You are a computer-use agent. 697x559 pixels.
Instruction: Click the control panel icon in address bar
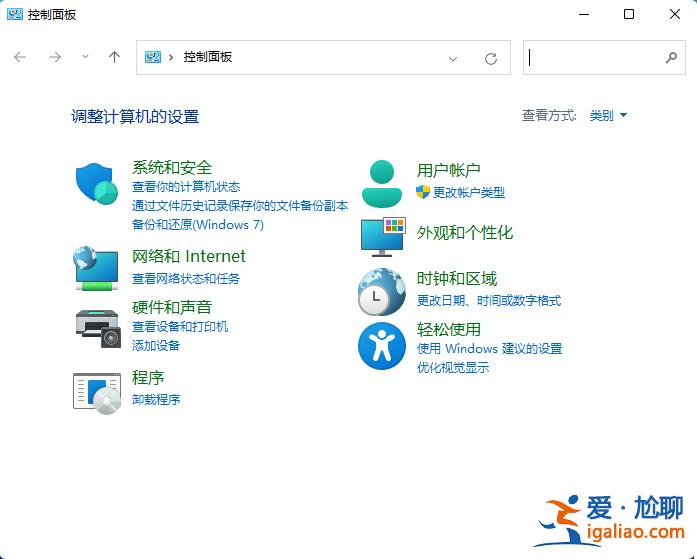pyautogui.click(x=152, y=57)
